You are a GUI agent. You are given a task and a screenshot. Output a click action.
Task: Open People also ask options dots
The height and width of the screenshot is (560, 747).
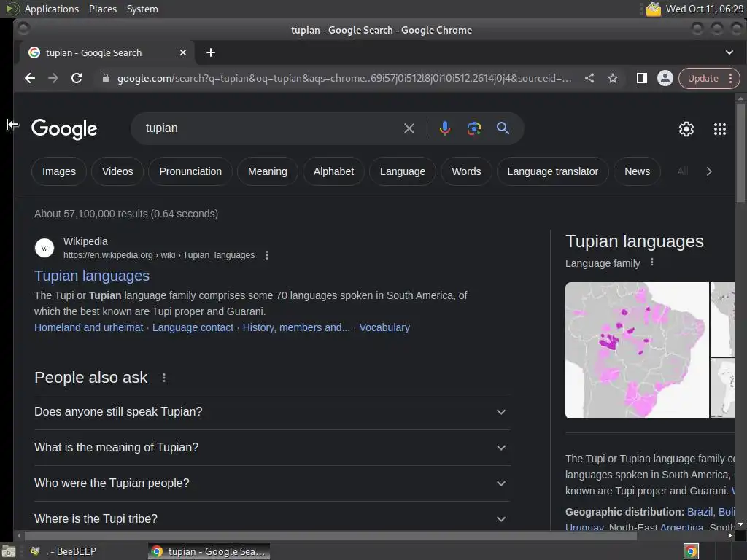point(164,378)
